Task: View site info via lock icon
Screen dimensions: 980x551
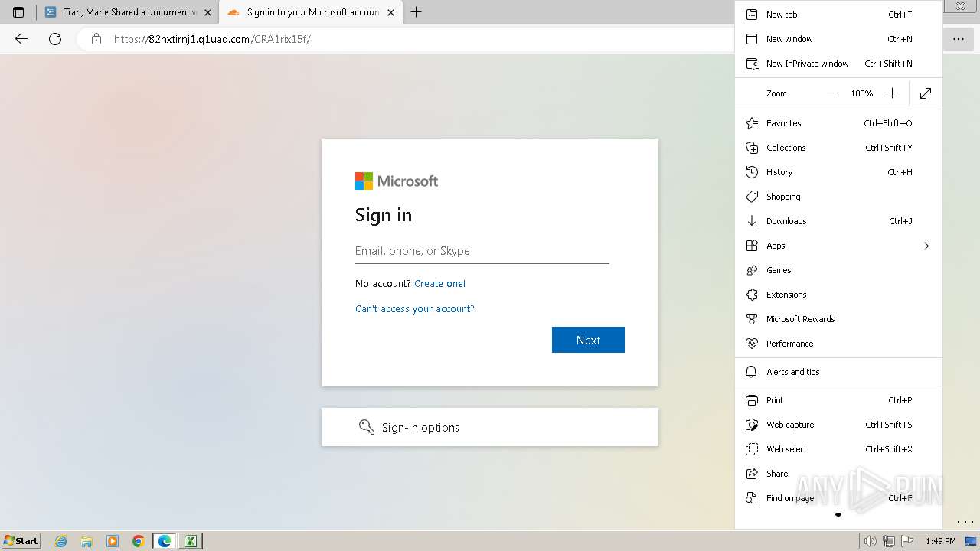Action: [96, 39]
